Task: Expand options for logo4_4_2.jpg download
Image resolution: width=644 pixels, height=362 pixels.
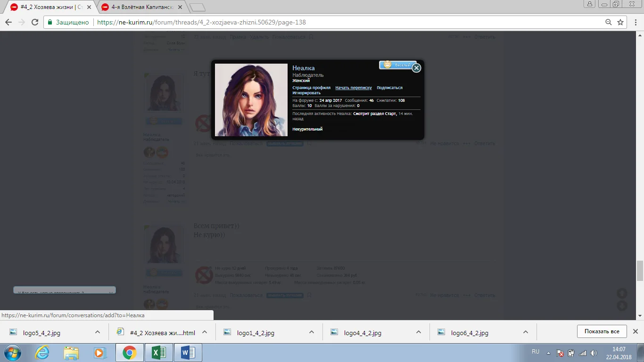Action: click(x=419, y=332)
